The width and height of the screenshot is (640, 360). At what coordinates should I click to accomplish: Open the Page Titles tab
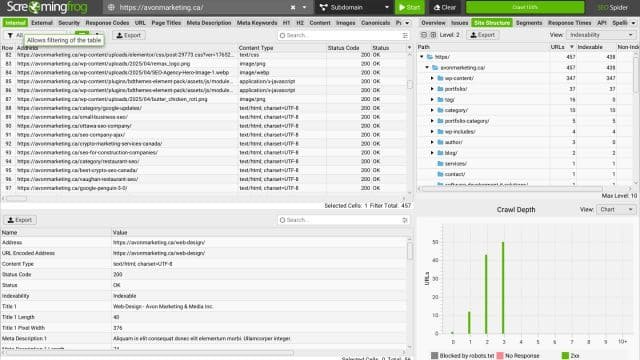click(x=166, y=23)
